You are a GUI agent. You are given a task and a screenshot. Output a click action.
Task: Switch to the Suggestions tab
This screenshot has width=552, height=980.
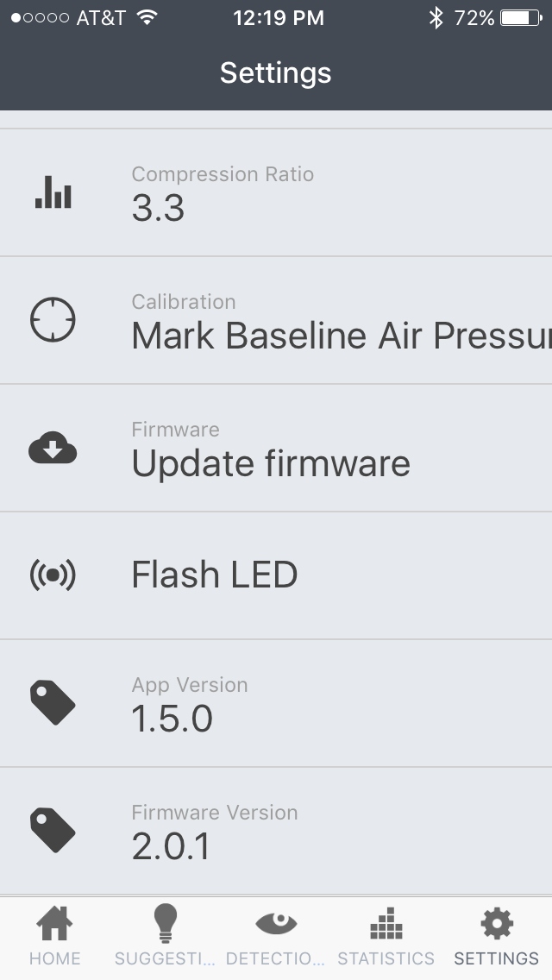click(164, 937)
